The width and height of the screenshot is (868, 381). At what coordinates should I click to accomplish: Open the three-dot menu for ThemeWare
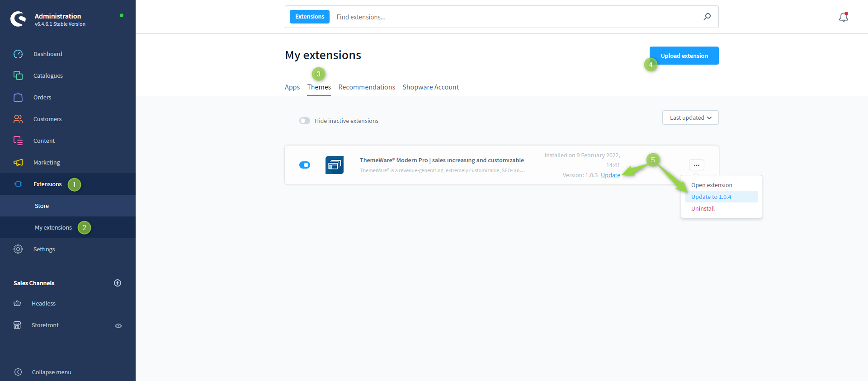click(697, 165)
